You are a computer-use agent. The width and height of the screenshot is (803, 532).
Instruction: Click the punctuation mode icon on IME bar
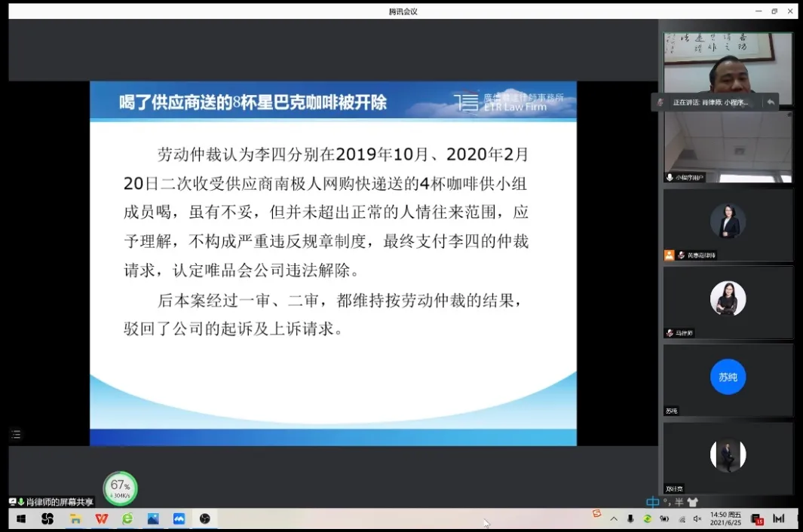(667, 502)
